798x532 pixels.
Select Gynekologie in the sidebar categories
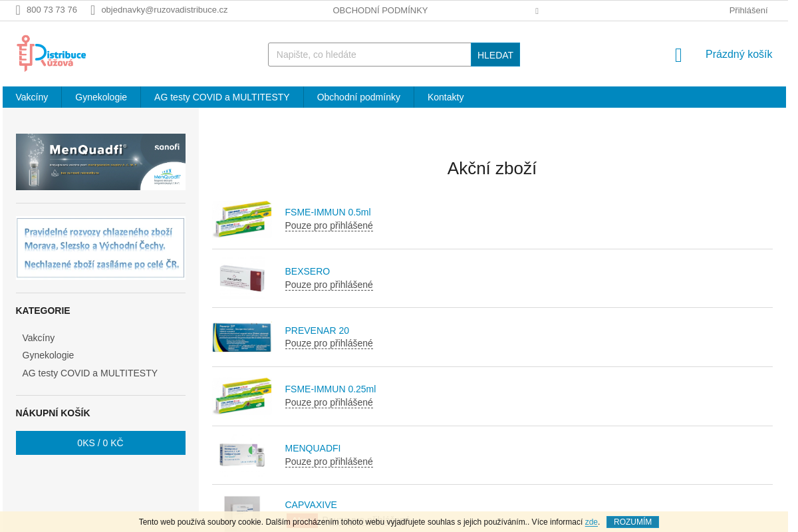(x=48, y=355)
